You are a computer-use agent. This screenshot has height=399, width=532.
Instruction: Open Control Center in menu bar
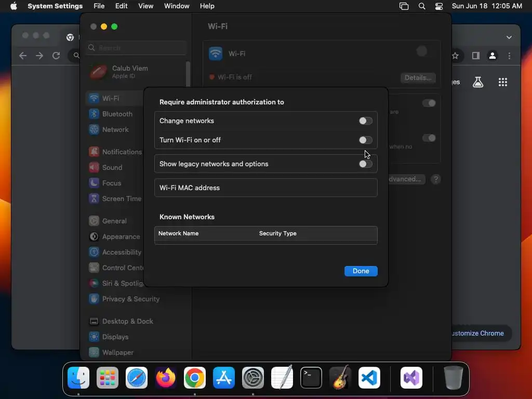point(438,6)
